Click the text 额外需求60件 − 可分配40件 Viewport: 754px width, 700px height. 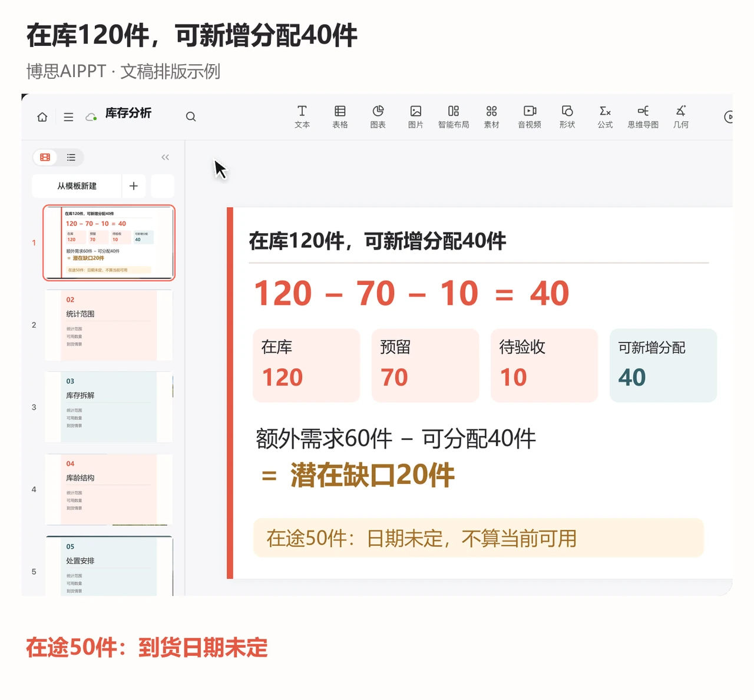(x=396, y=439)
